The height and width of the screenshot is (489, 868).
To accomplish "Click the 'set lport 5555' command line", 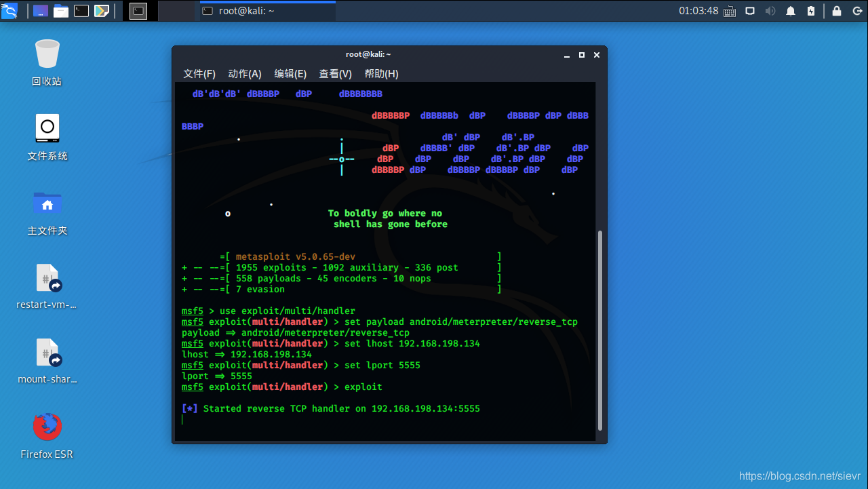I will point(301,366).
